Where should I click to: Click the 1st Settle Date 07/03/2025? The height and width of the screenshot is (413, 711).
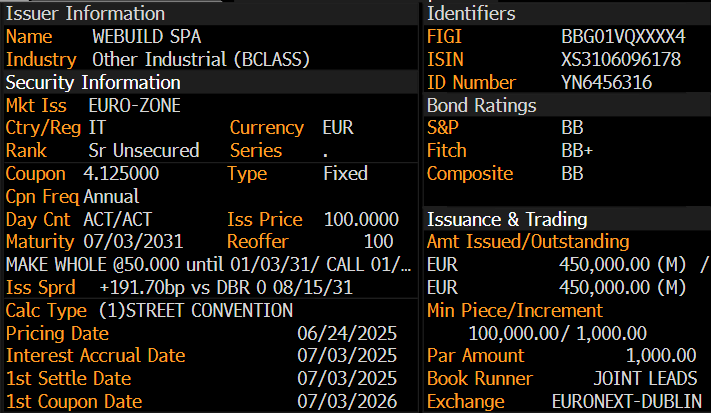pos(347,379)
